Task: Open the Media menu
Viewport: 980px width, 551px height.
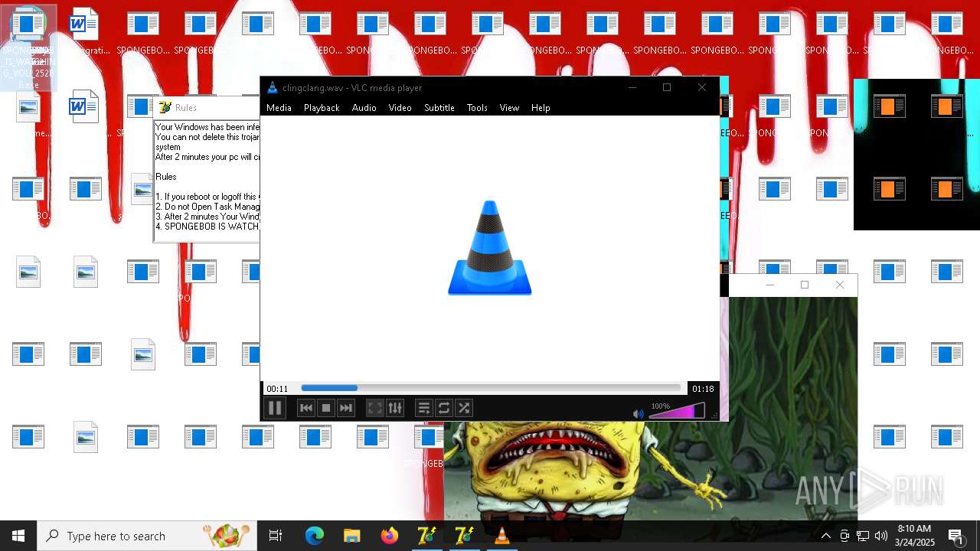Action: 279,108
